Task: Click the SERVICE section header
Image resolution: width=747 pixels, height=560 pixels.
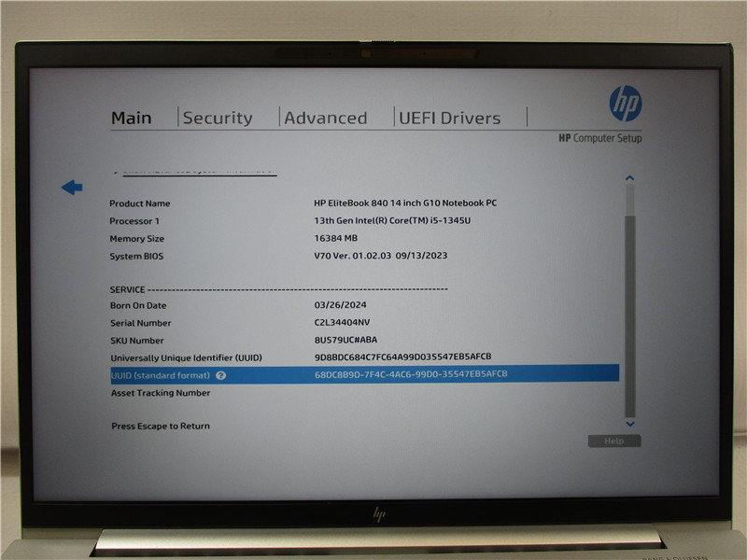Action: click(127, 289)
